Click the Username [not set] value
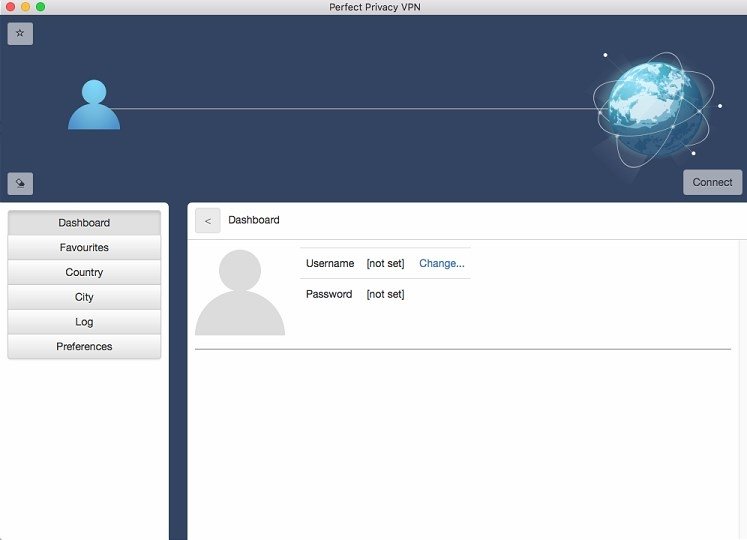 [x=385, y=264]
